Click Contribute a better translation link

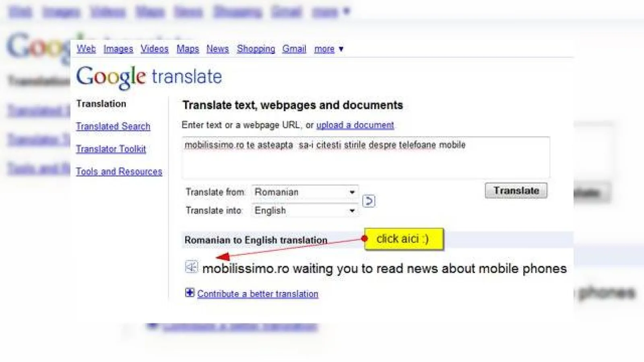(x=258, y=294)
